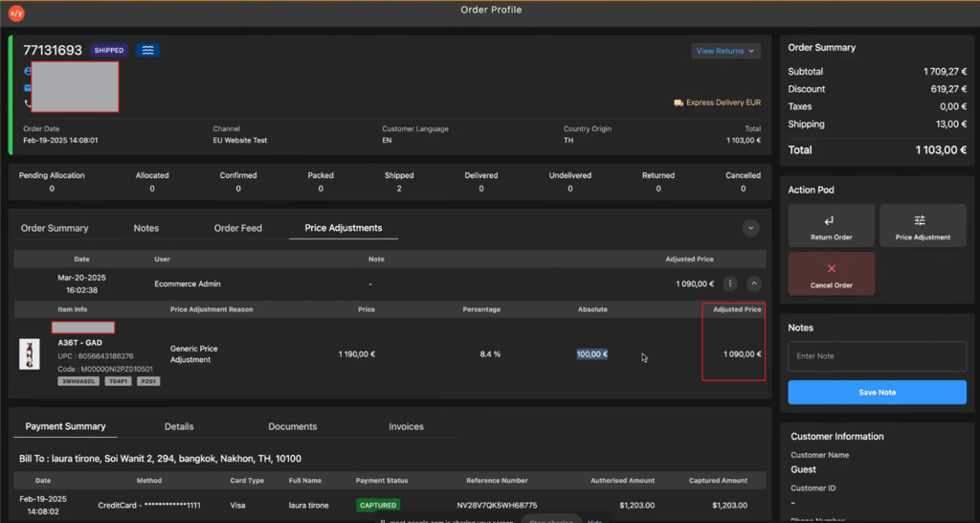Switch to the Order Summary tab

point(55,228)
